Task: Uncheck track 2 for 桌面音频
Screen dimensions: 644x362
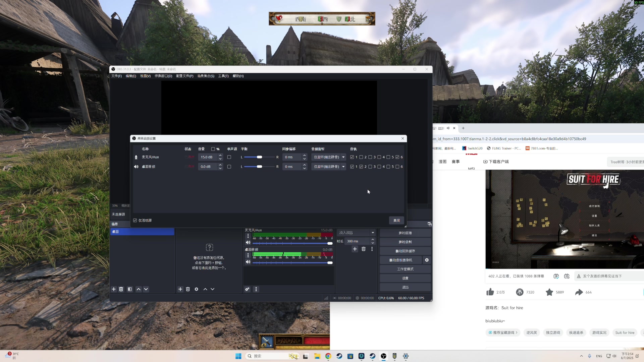Action: click(x=361, y=167)
